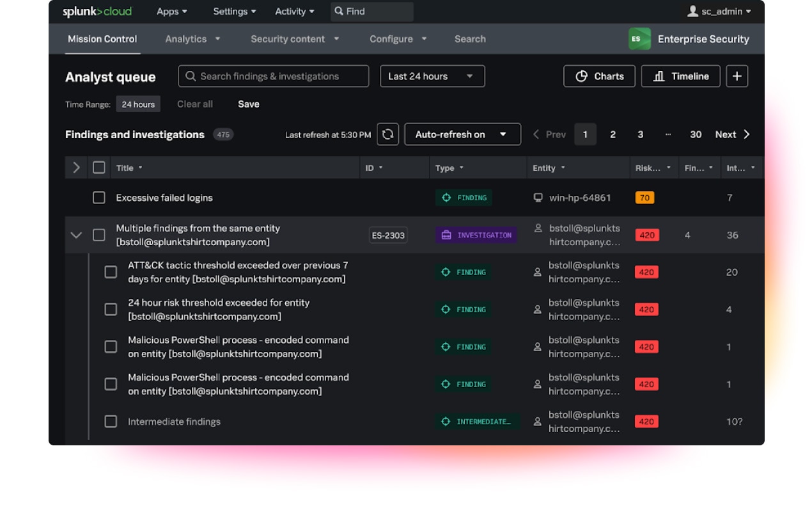
Task: Click the INVESTIGATION badge on ES-2303 row
Action: pos(476,235)
